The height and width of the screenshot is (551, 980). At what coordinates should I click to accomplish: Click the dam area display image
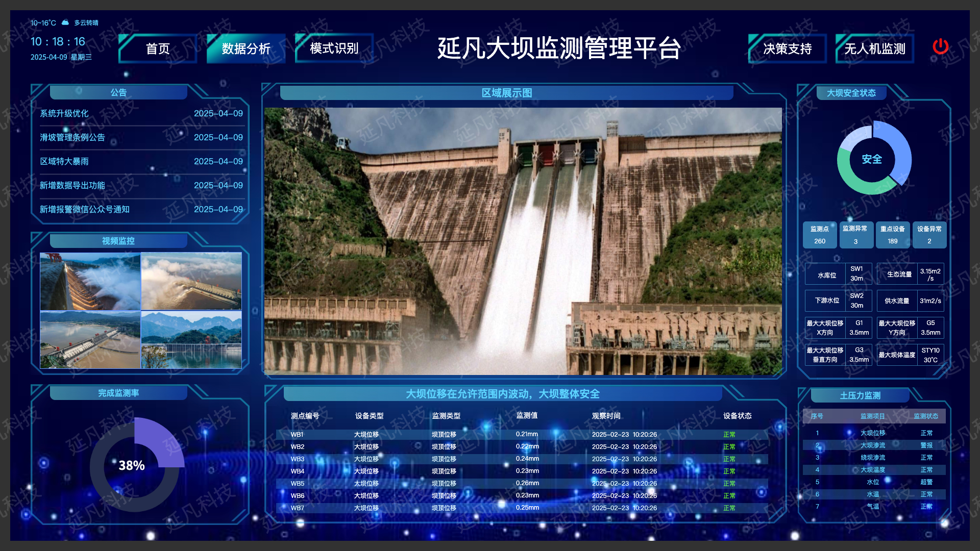point(523,241)
